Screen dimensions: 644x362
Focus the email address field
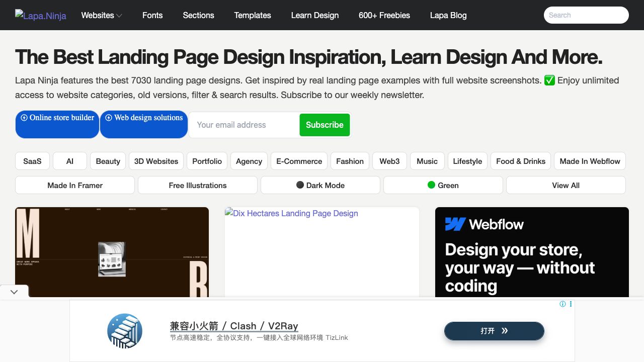point(244,125)
